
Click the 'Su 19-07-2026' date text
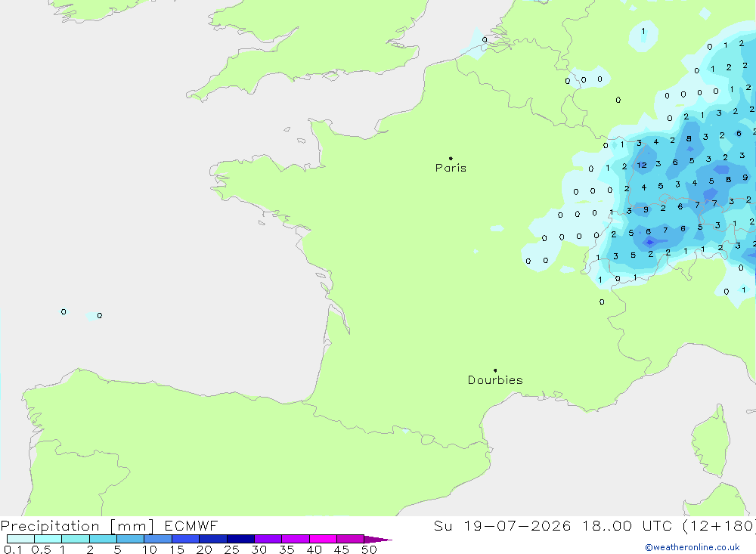pyautogui.click(x=503, y=525)
